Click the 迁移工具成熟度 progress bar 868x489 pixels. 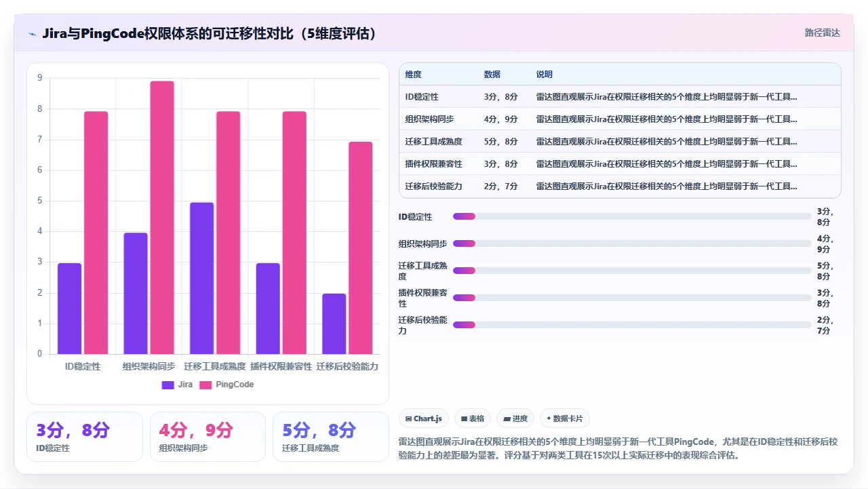point(632,271)
